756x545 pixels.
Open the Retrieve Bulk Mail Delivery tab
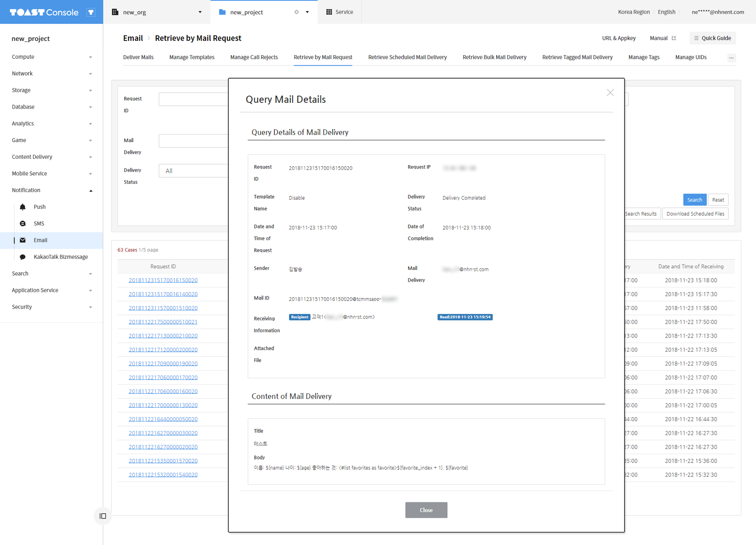pyautogui.click(x=494, y=57)
